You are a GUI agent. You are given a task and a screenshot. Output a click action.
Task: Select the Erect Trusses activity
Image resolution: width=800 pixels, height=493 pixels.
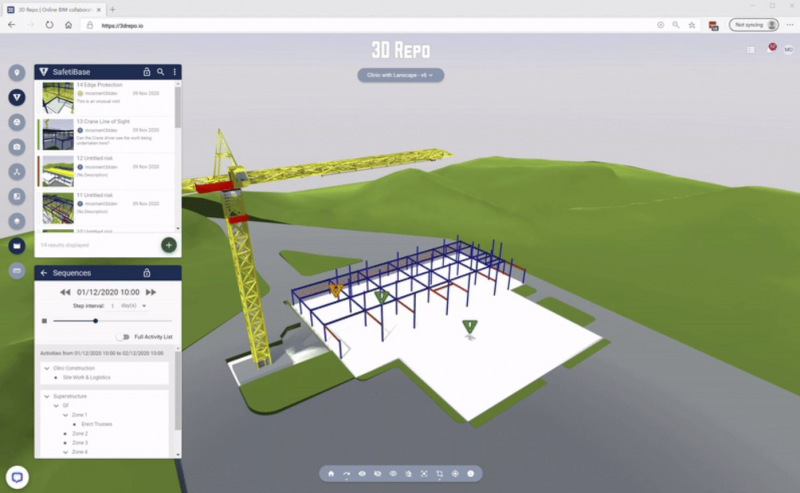(96, 424)
